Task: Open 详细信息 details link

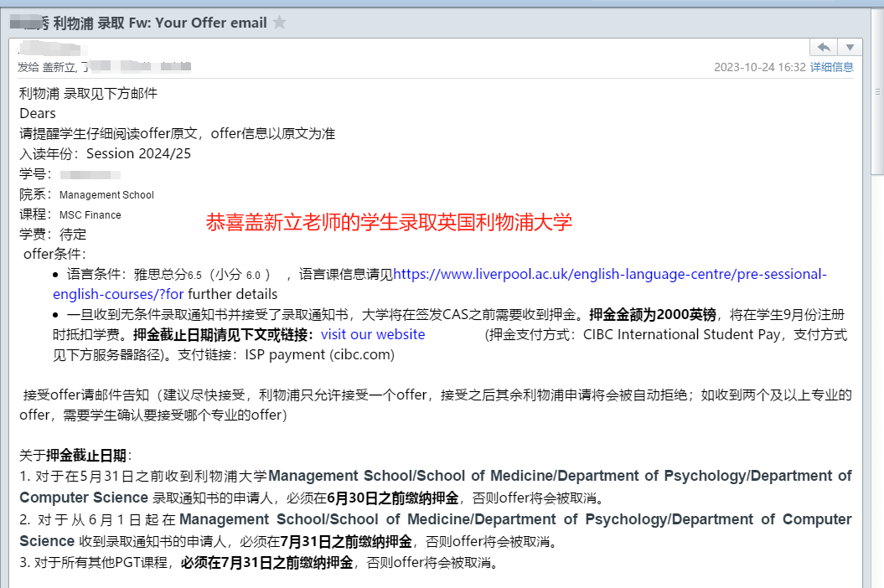Action: point(831,67)
